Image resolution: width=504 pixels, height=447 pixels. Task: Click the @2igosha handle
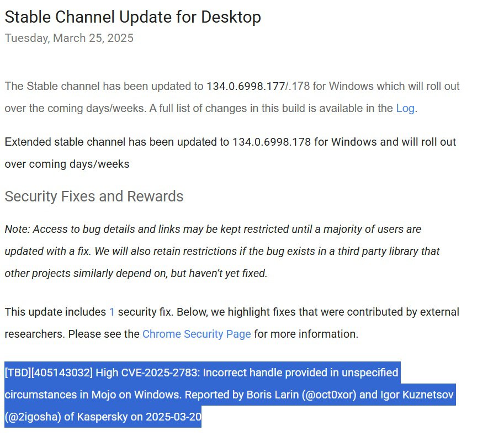click(x=32, y=417)
